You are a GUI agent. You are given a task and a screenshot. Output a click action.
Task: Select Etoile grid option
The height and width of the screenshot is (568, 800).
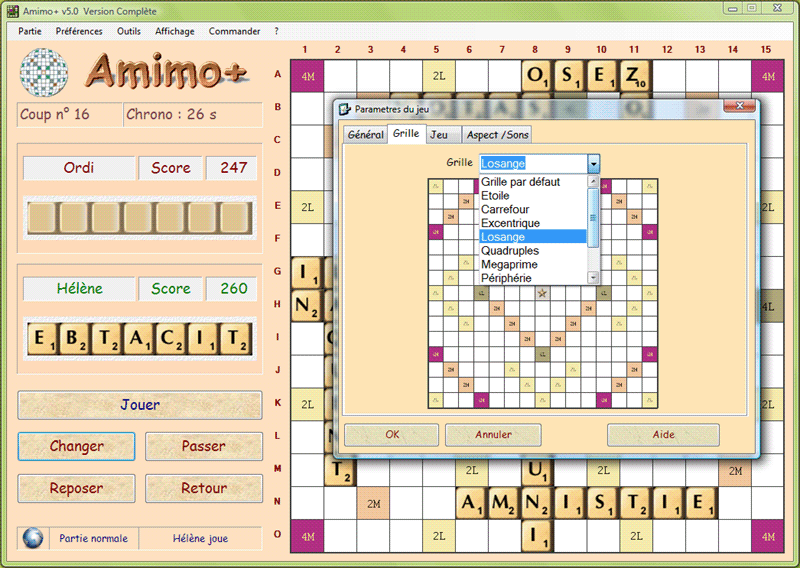(x=533, y=195)
